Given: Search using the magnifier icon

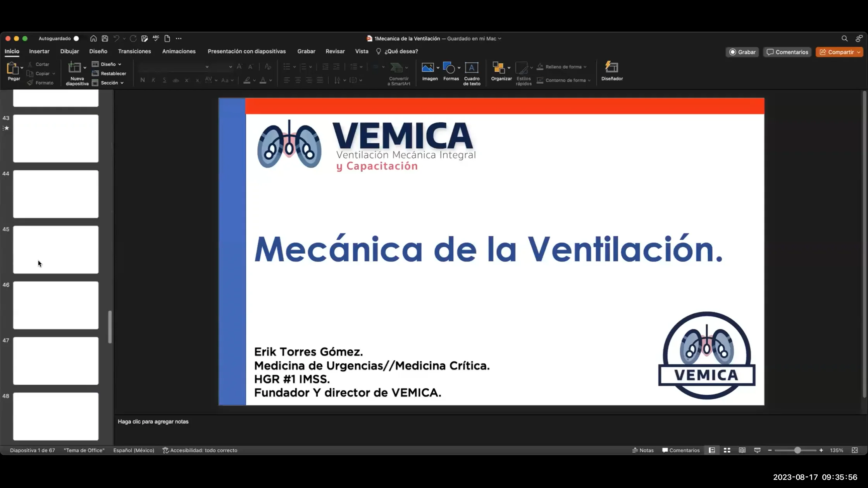Looking at the screenshot, I should coord(844,38).
